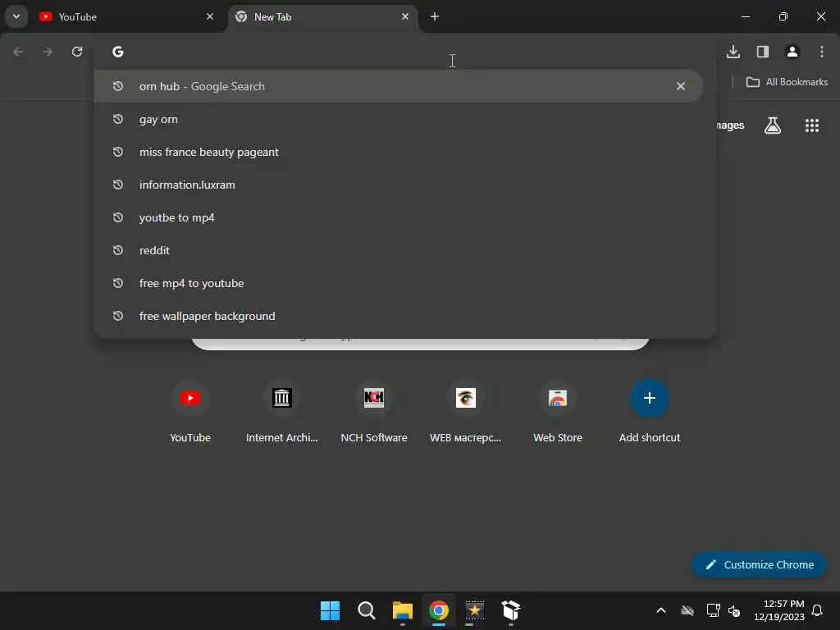Image resolution: width=840 pixels, height=630 pixels.
Task: Open the Google apps grid
Action: (812, 126)
